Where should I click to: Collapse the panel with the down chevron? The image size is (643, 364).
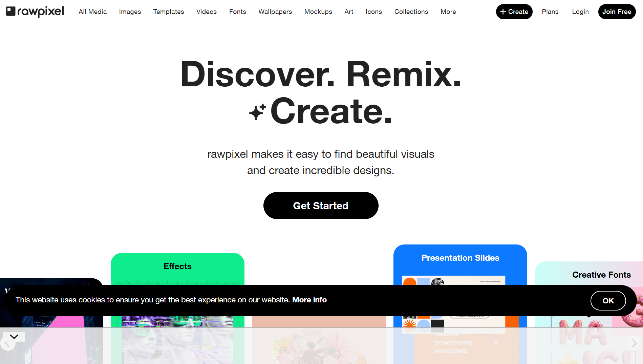[x=14, y=337]
